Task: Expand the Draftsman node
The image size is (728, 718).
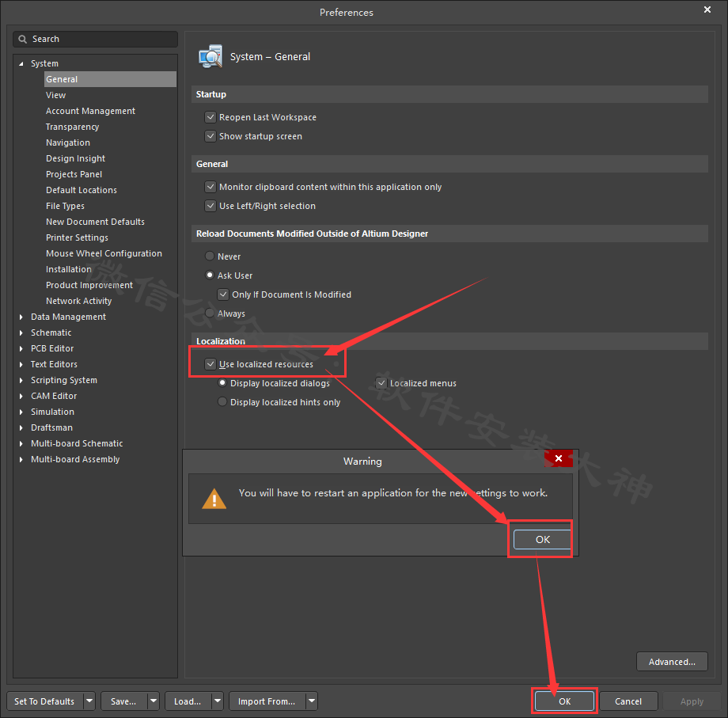Action: [21, 427]
